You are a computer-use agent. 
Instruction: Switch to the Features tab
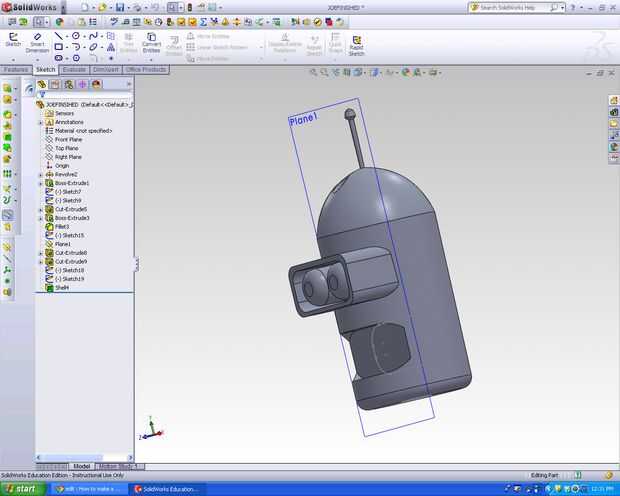click(x=16, y=70)
